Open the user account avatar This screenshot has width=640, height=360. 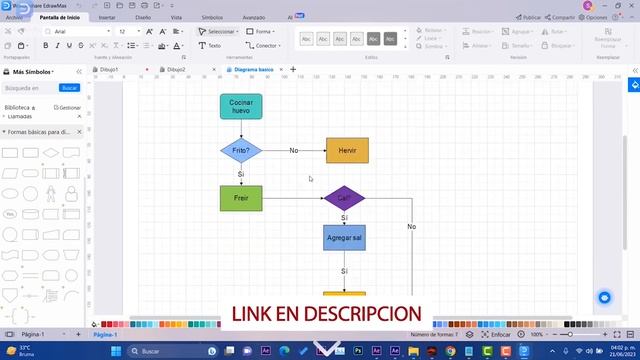(x=588, y=5)
